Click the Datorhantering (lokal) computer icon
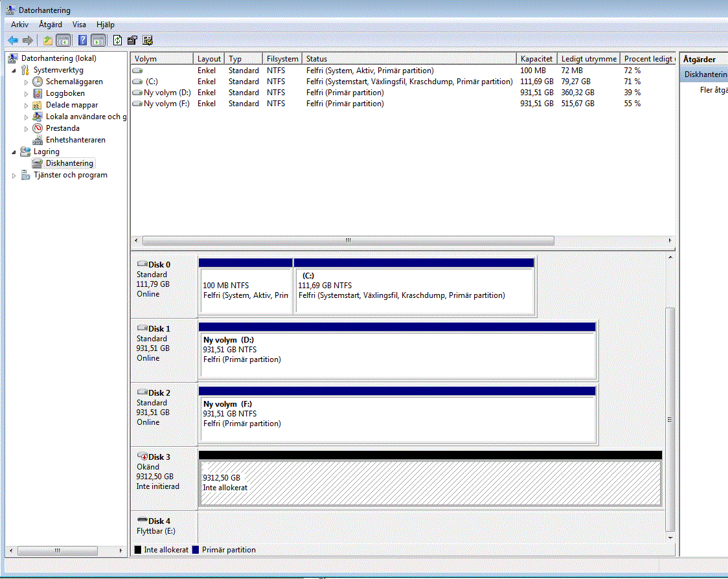The image size is (728, 579). (x=13, y=58)
